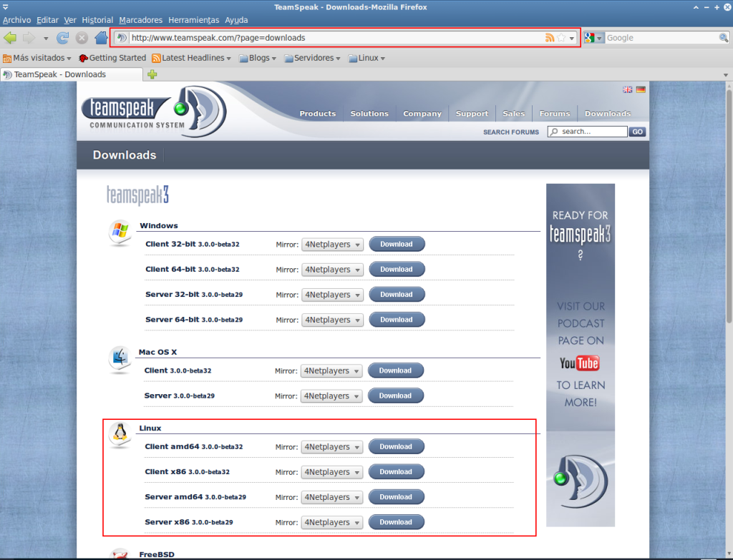733x560 pixels.
Task: Click the Google search box
Action: 661,38
